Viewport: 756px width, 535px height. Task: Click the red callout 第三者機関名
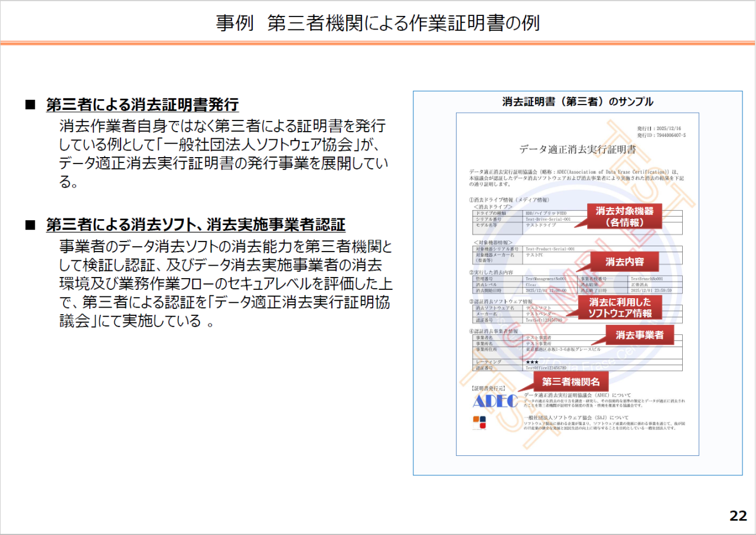[571, 381]
